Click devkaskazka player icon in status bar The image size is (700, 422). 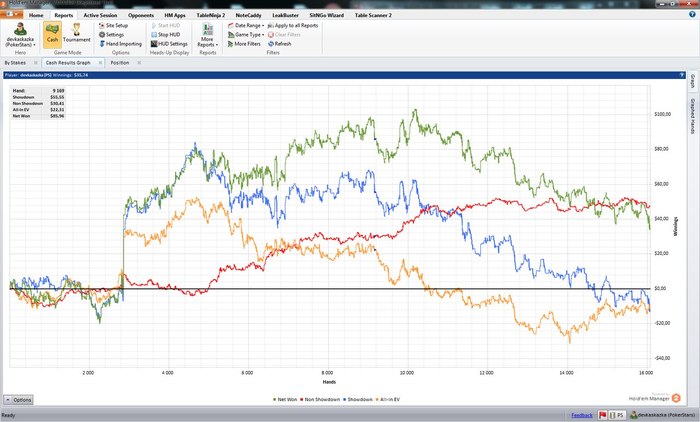point(633,415)
